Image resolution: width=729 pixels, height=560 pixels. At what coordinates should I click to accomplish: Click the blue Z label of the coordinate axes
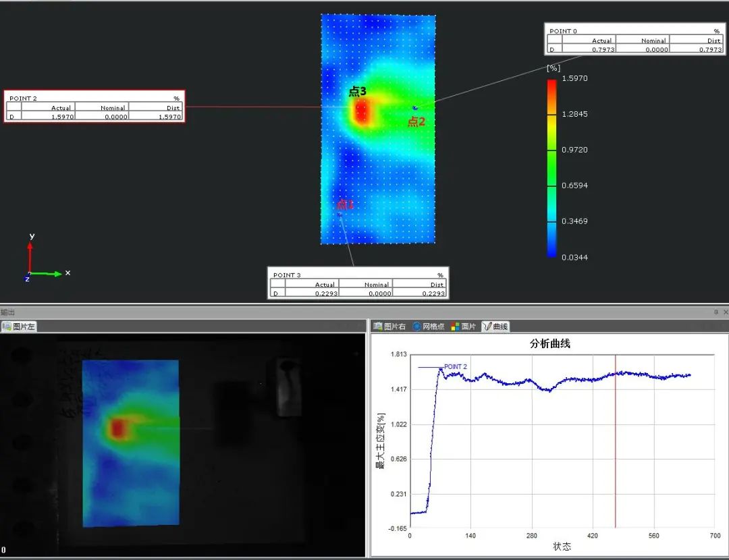pyautogui.click(x=26, y=277)
